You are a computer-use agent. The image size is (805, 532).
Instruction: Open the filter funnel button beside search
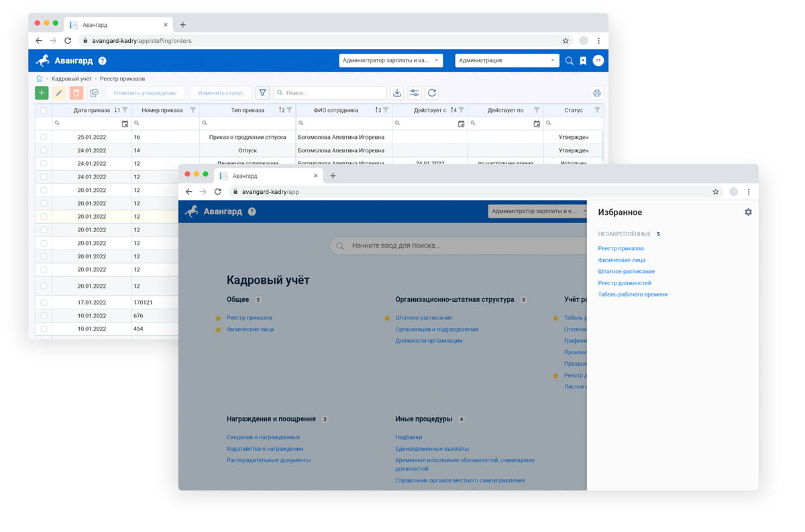[x=262, y=93]
